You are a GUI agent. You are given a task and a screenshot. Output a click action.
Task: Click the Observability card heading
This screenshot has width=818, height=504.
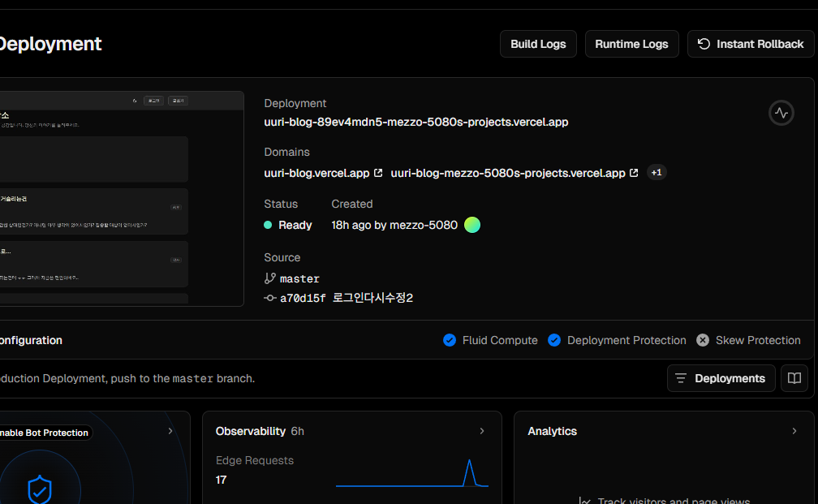tap(251, 432)
